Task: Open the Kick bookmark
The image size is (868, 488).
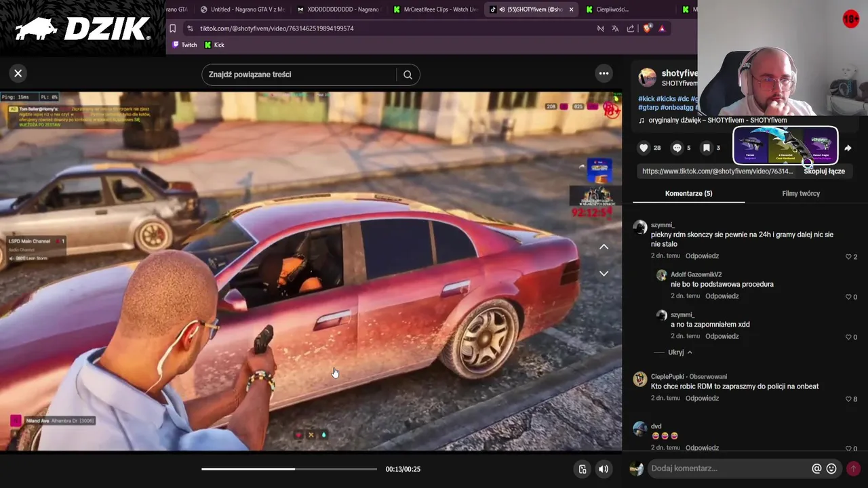Action: point(214,45)
